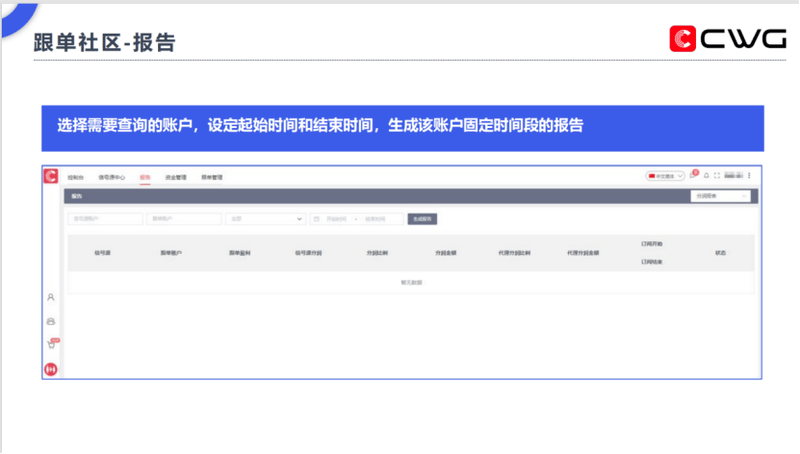Click the 订阅开始 header text
This screenshot has width=800, height=454.
click(652, 244)
